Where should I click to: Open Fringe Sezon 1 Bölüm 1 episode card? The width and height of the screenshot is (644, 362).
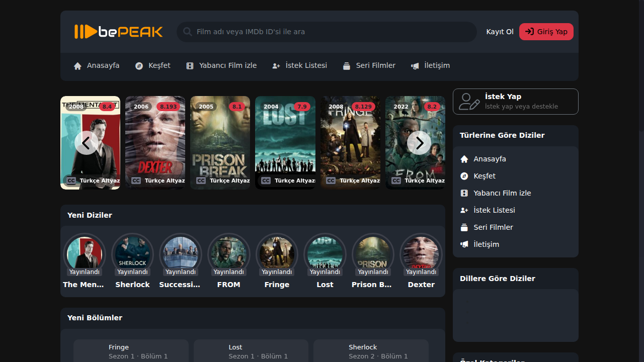coord(131,351)
